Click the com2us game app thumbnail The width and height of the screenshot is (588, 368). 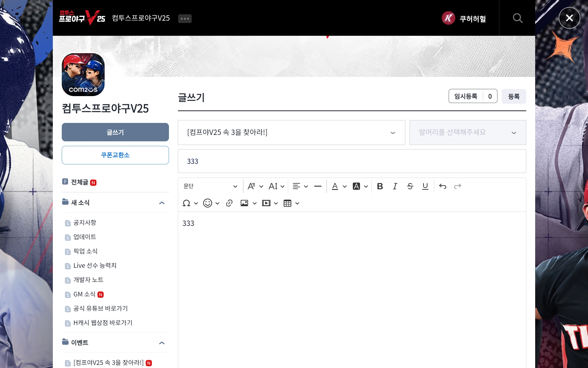(83, 75)
